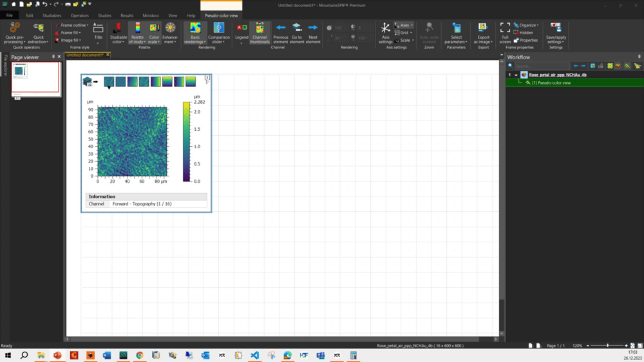
Task: Collapse Rose_petal_air_ppp_NCHAu_4b tree node
Action: point(516,75)
